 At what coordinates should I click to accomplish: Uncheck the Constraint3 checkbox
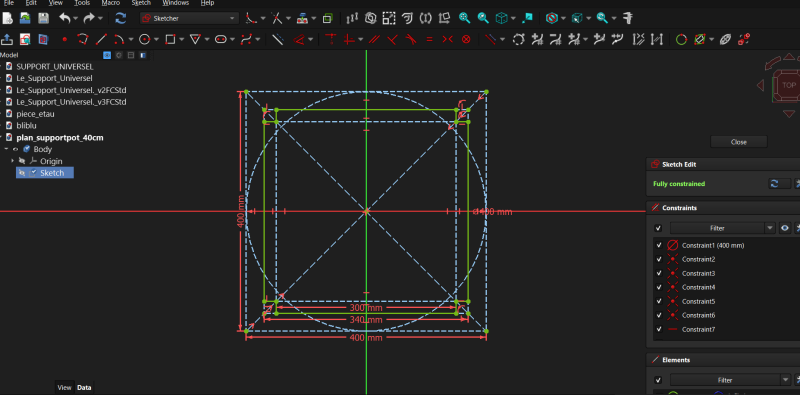(659, 274)
